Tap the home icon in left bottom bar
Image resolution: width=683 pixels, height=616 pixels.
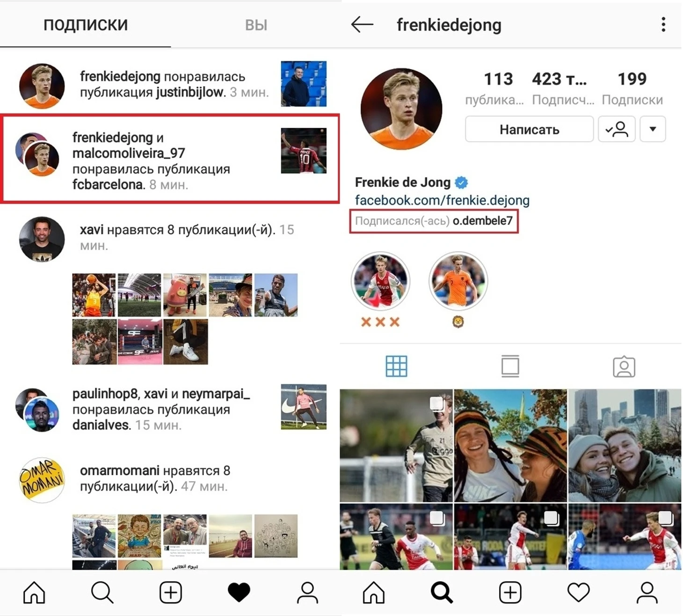(34, 593)
